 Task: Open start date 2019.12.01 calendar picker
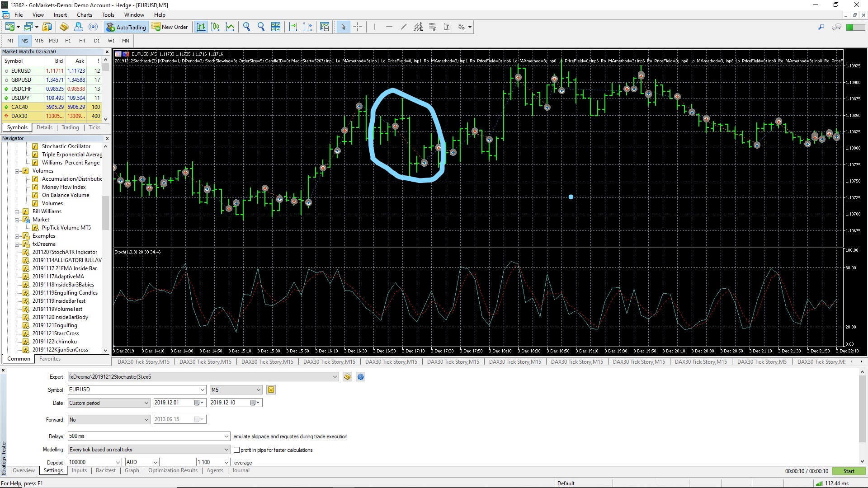[199, 403]
